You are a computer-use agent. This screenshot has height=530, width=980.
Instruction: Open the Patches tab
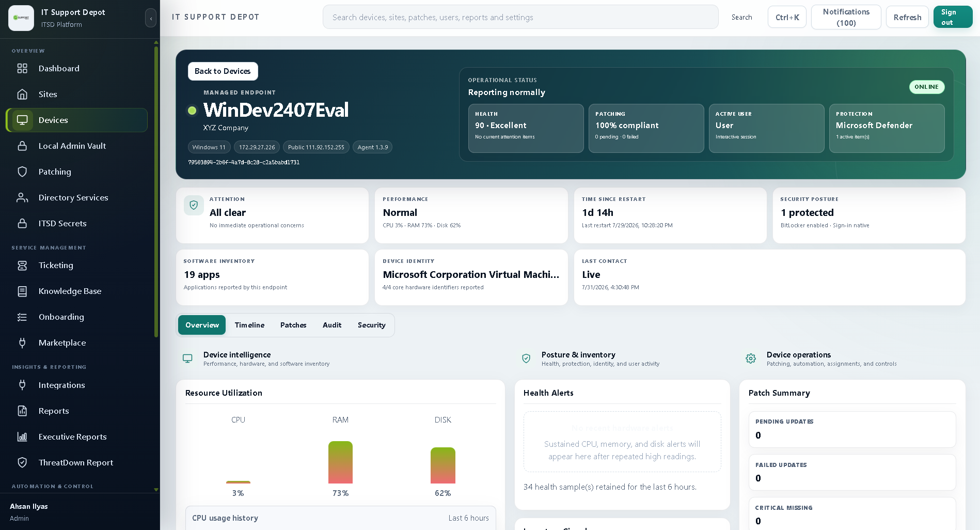point(293,325)
